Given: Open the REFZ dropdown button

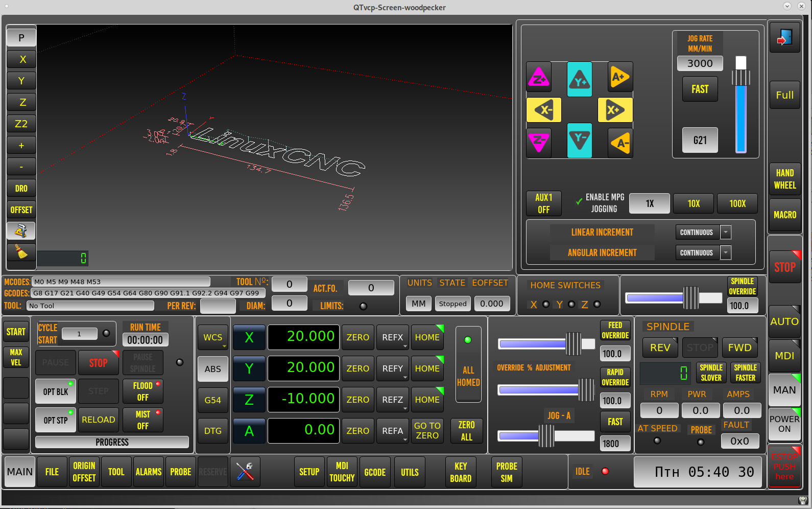Looking at the screenshot, I should [393, 400].
